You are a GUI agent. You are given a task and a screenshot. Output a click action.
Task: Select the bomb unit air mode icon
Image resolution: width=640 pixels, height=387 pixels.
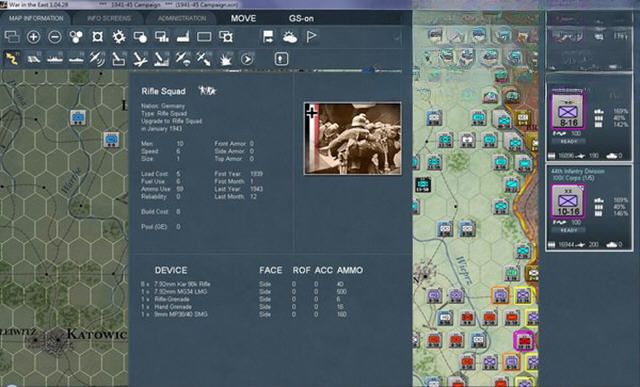pyautogui.click(x=119, y=59)
